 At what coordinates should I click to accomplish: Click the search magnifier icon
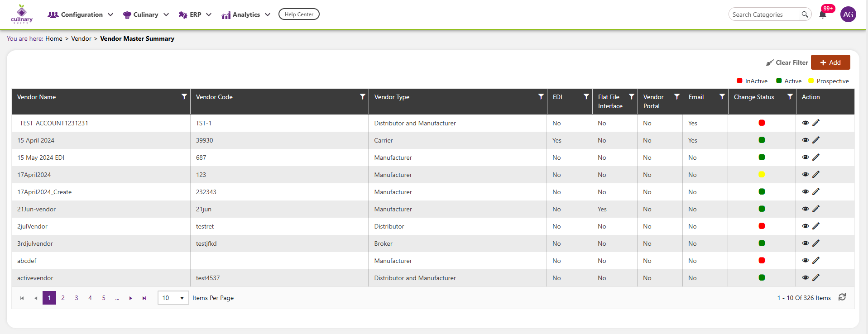tap(805, 14)
